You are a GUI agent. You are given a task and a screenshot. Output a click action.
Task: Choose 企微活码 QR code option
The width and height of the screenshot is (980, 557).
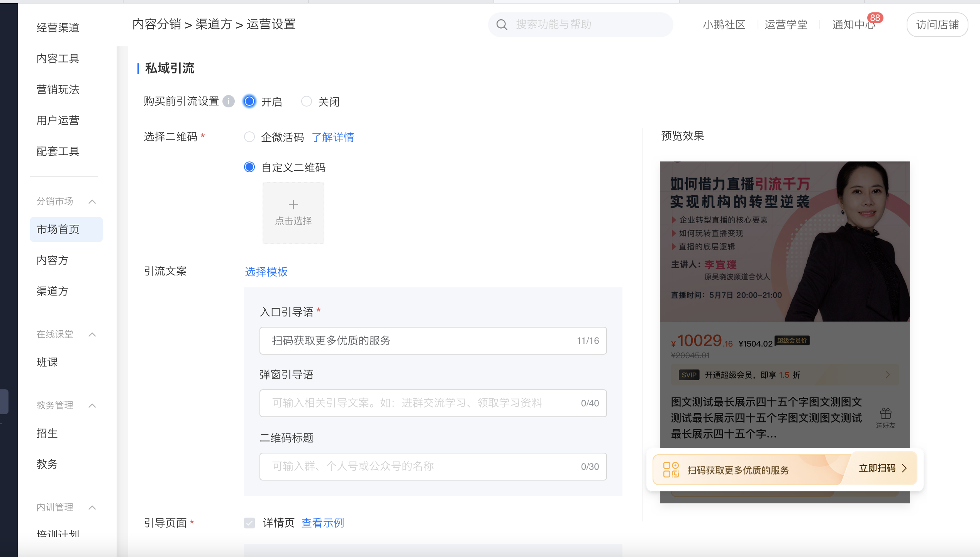point(249,137)
